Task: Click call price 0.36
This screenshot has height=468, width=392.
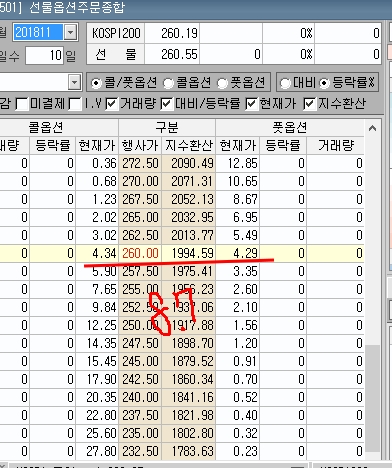Action: point(97,163)
